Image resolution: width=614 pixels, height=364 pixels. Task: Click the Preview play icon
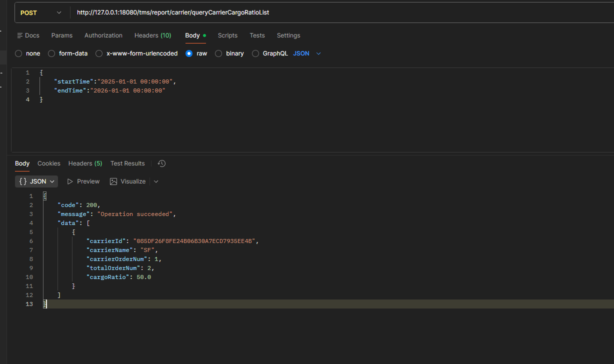coord(70,181)
